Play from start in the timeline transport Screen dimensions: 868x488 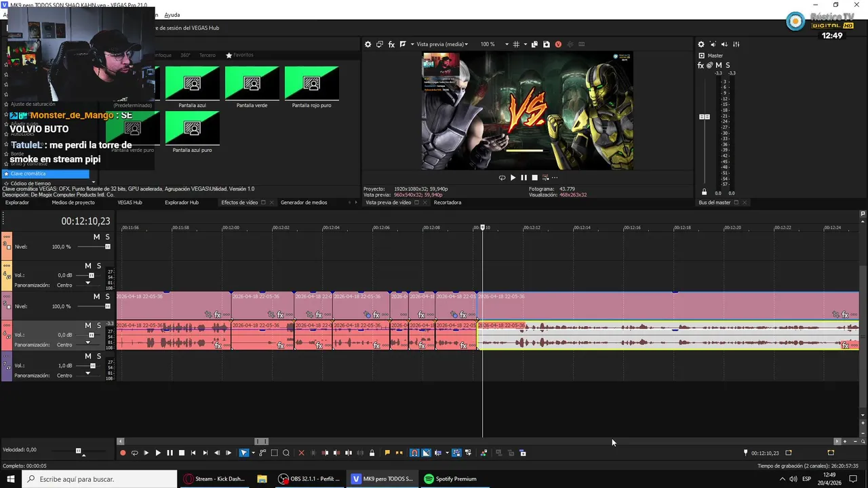146,453
